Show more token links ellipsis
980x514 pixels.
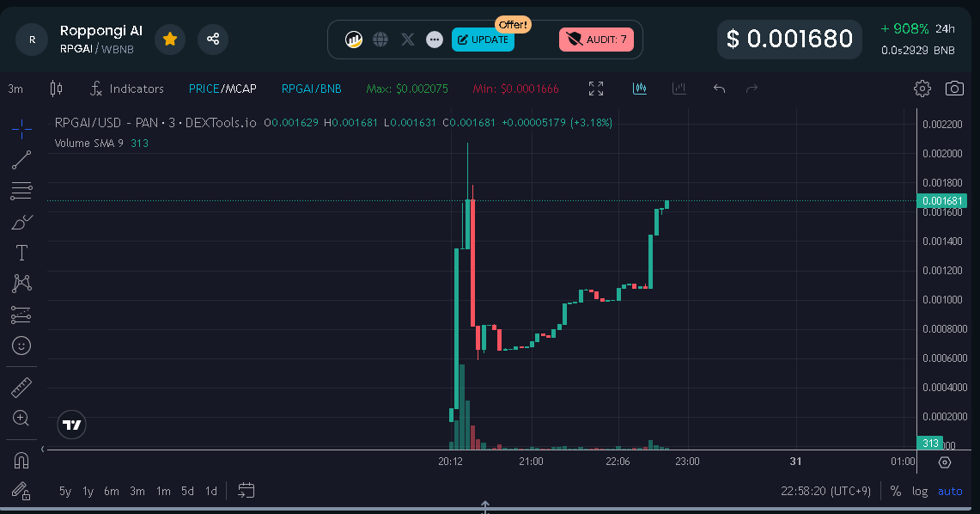435,40
